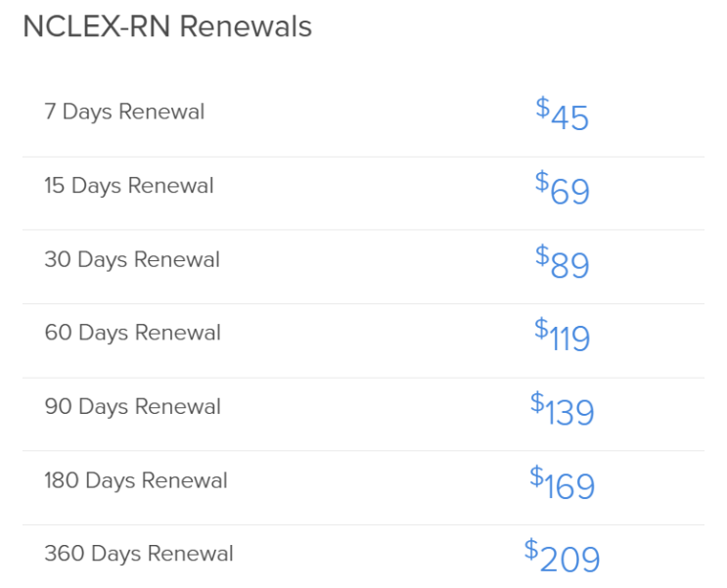
Task: Select the 180 Days Renewal option
Action: (x=363, y=488)
